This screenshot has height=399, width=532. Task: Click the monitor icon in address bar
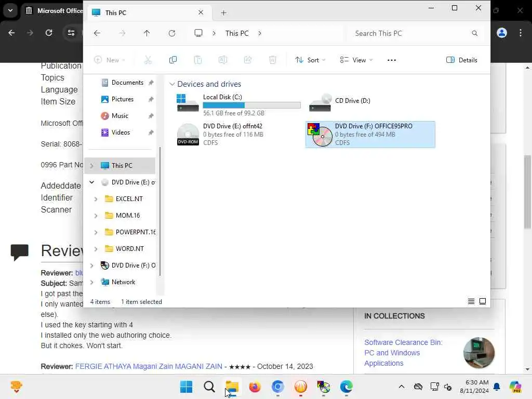tap(198, 33)
